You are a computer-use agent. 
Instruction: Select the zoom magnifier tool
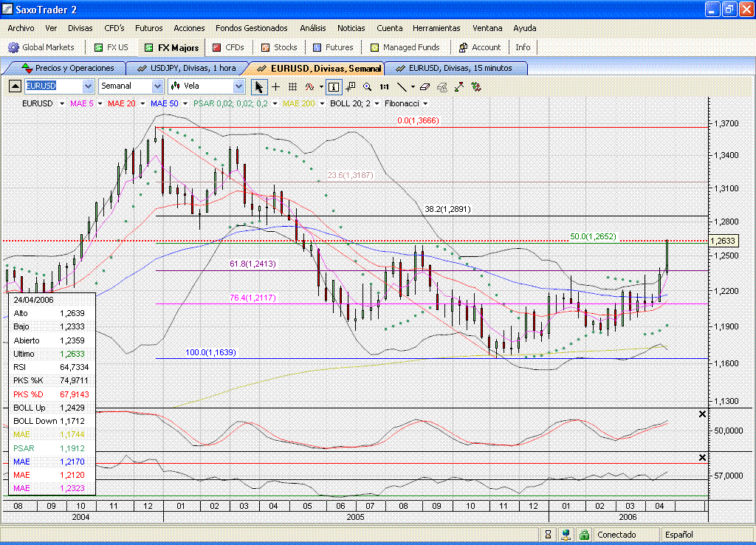pos(368,87)
